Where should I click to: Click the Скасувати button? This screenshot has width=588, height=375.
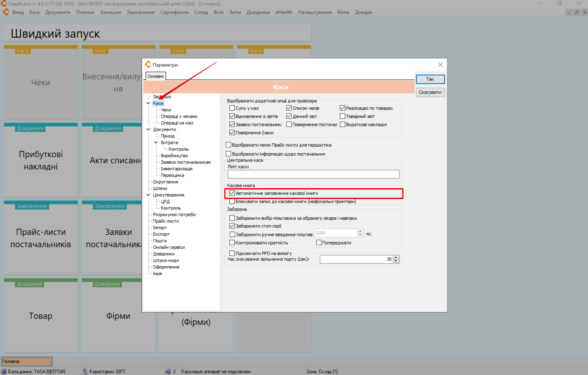pos(430,92)
